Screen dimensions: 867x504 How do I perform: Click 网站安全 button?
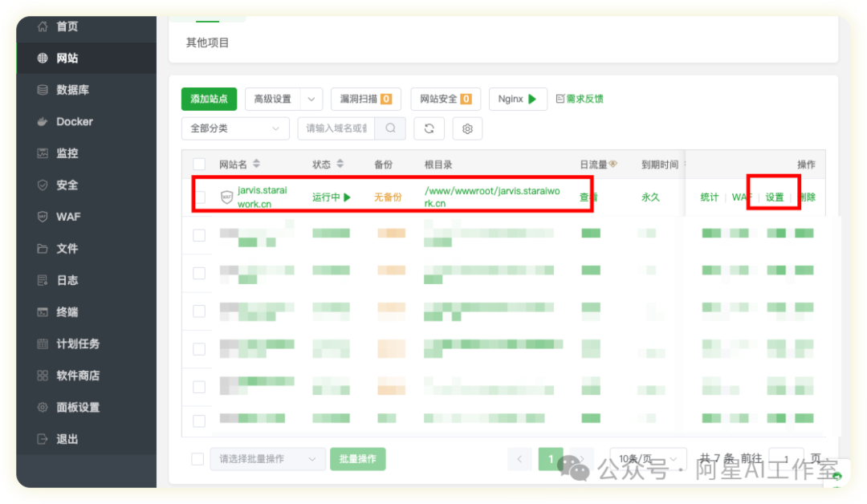446,99
